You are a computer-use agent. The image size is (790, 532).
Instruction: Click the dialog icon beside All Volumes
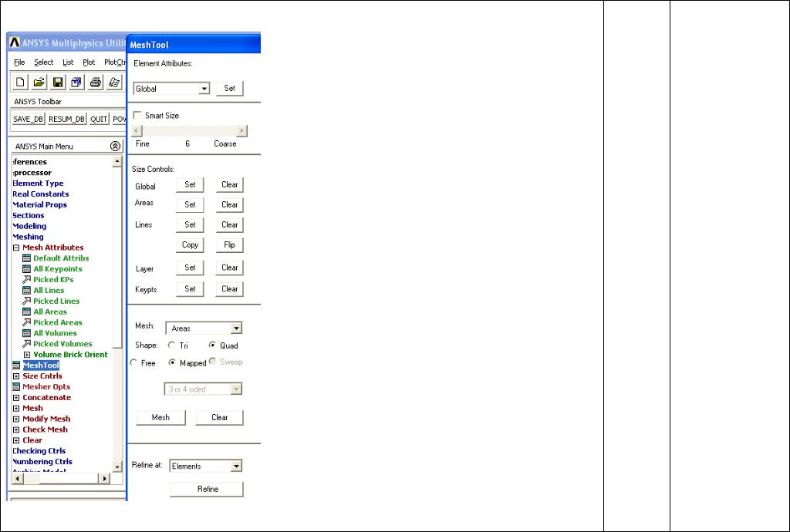tap(27, 333)
